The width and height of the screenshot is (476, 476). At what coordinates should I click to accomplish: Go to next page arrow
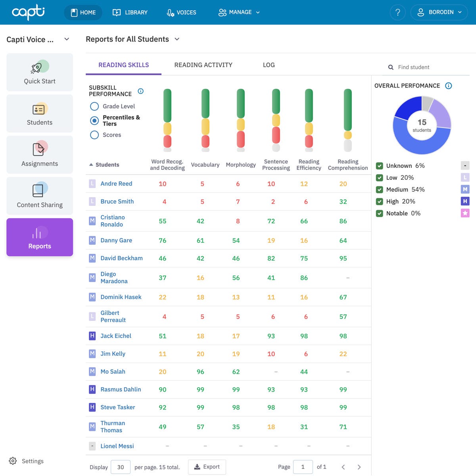[x=359, y=467]
